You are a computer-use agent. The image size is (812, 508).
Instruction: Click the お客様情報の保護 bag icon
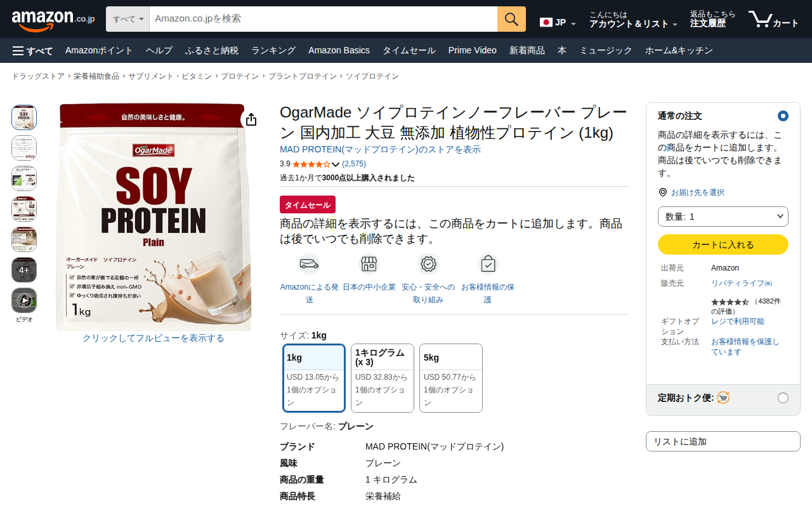(x=488, y=264)
